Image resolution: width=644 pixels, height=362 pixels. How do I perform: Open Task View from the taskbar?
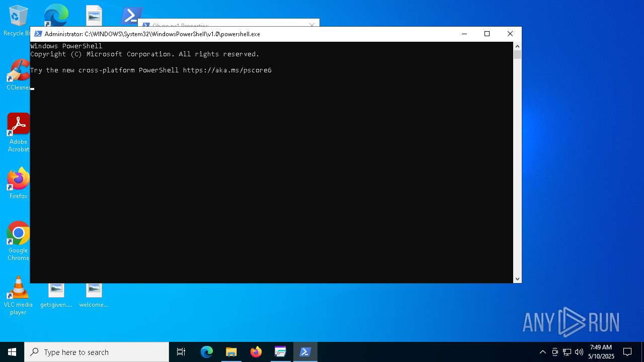pos(181,352)
